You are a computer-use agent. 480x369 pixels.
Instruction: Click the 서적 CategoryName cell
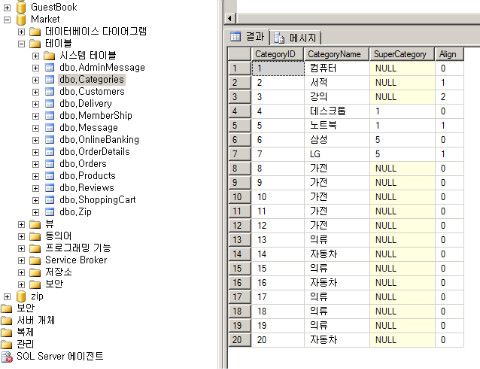[x=337, y=82]
